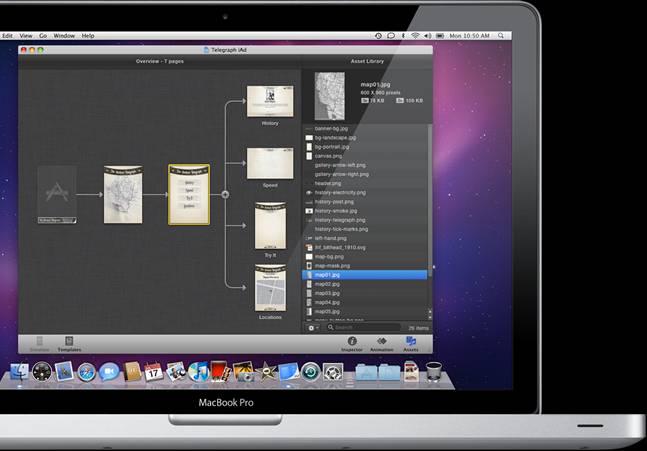Image resolution: width=647 pixels, height=451 pixels.
Task: Select the History page thumbnail
Action: (269, 103)
